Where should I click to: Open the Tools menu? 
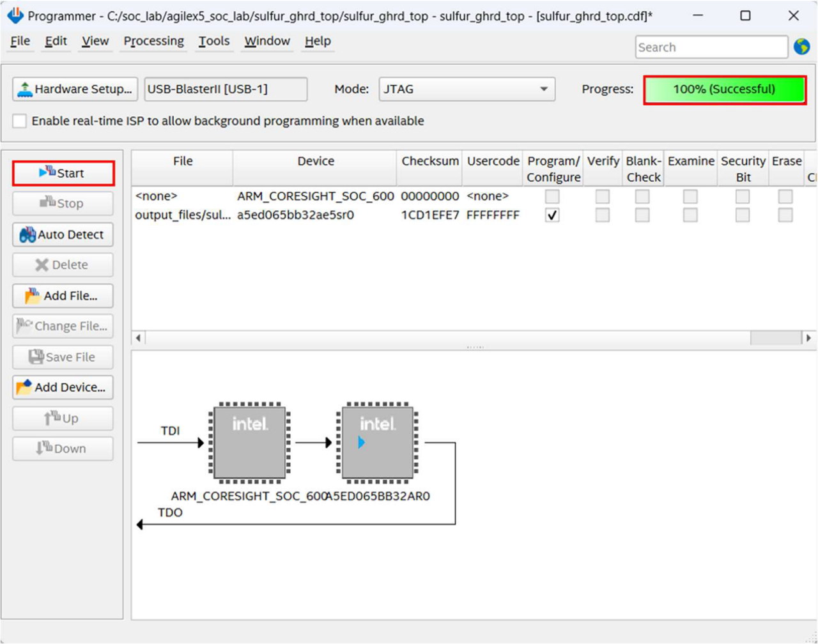(213, 42)
